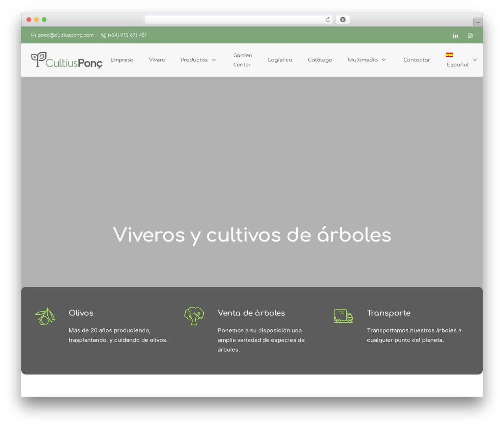Open the Catálogo page
This screenshot has width=504, height=427.
pos(320,60)
